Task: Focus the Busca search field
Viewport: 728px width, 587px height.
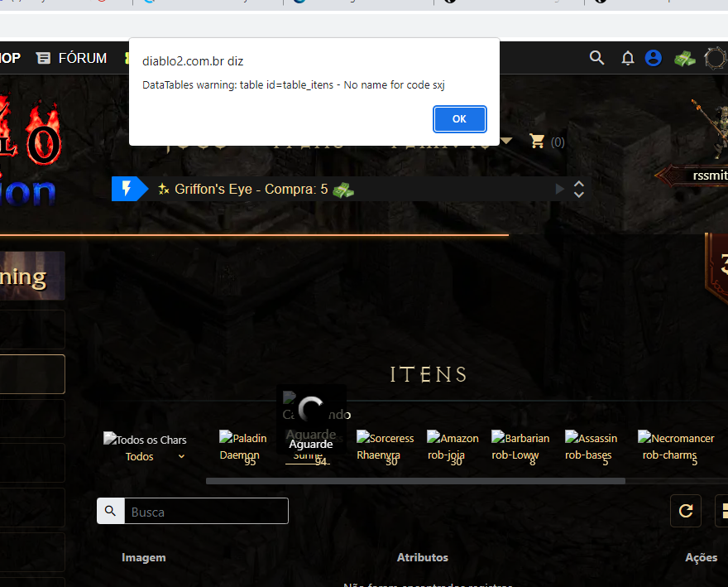Action: tap(206, 511)
